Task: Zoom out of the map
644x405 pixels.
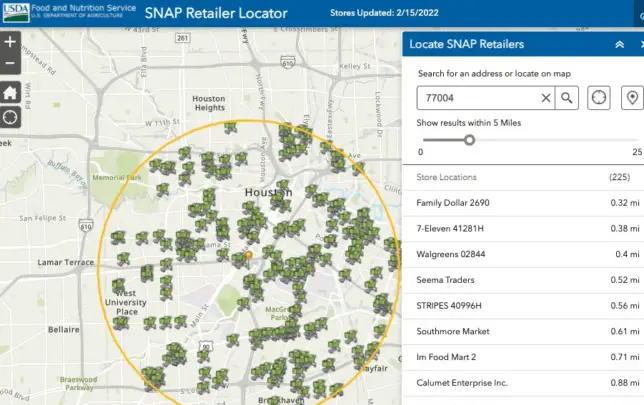Action: 10,63
